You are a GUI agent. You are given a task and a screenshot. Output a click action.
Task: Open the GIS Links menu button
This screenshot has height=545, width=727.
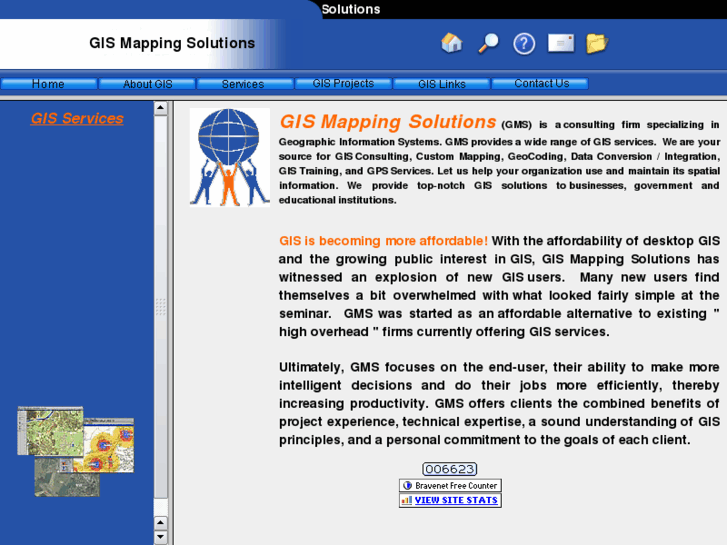[442, 83]
